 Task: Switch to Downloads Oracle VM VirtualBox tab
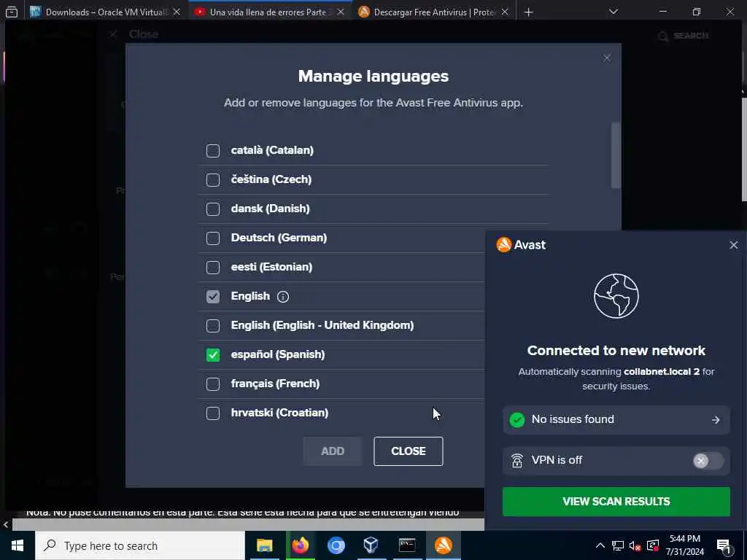pos(105,12)
